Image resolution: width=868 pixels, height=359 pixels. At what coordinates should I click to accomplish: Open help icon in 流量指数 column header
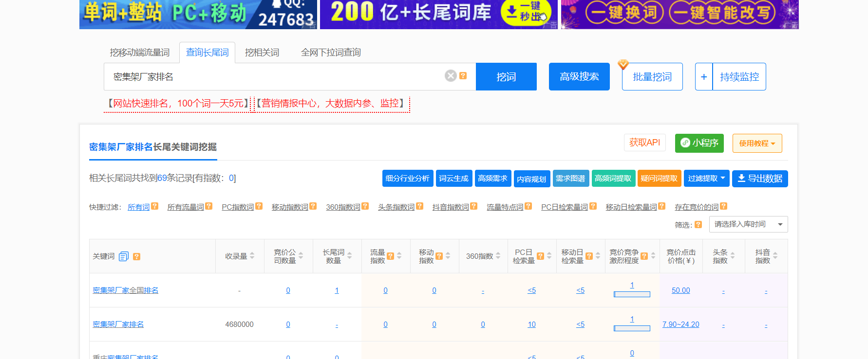point(390,256)
